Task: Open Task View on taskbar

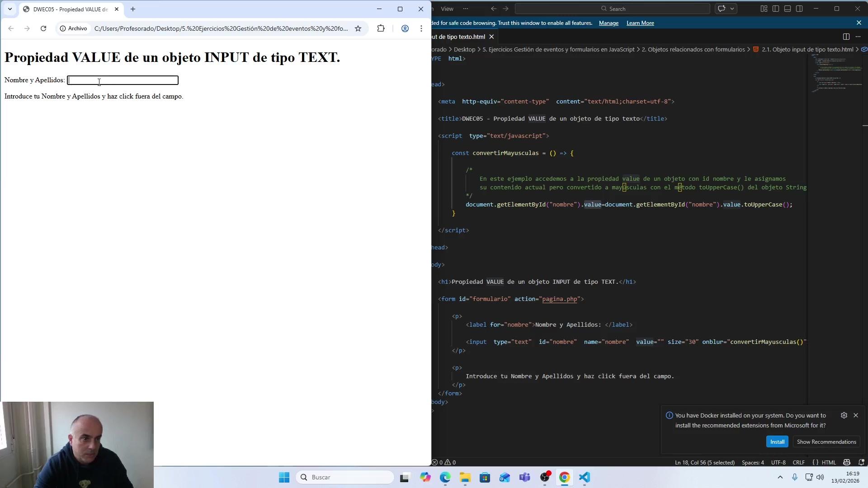Action: pyautogui.click(x=405, y=478)
